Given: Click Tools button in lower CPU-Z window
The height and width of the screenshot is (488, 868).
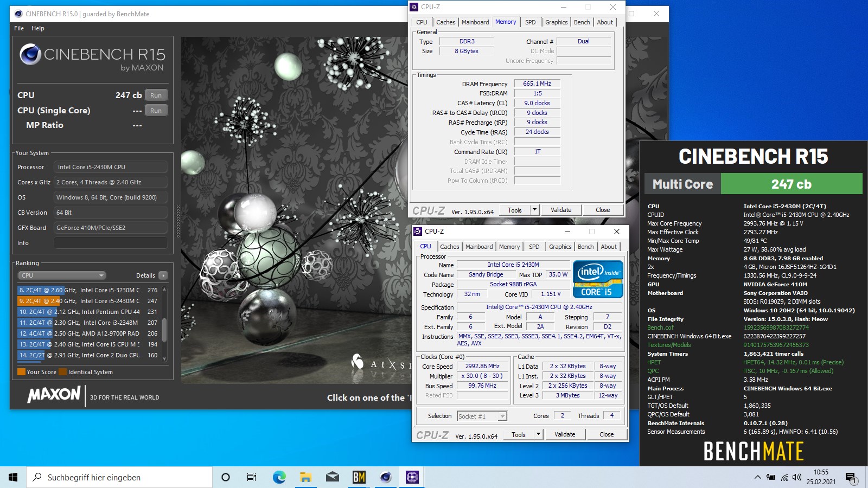Looking at the screenshot, I should 519,434.
